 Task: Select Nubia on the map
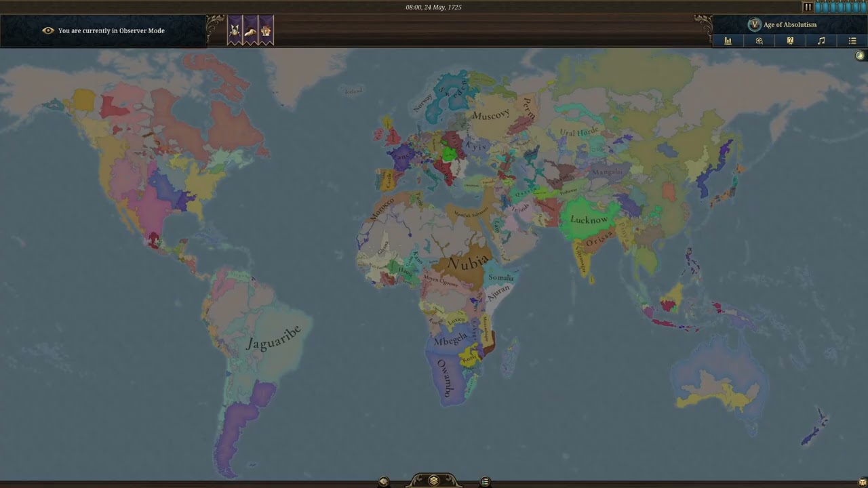(x=469, y=262)
